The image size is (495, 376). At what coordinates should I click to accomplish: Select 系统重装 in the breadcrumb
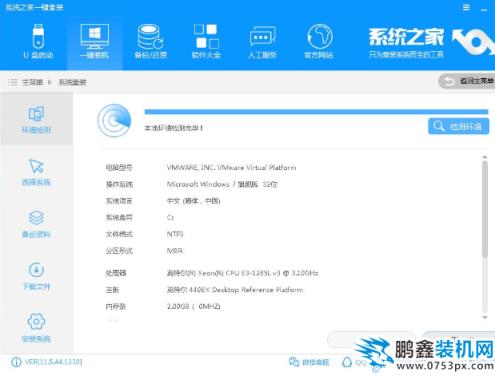[72, 82]
